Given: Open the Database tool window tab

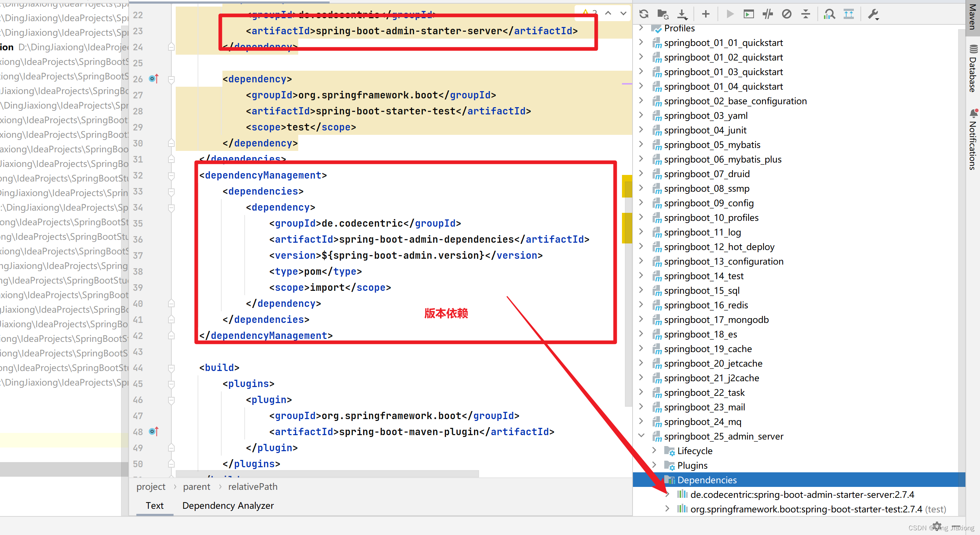Looking at the screenshot, I should coord(972,69).
